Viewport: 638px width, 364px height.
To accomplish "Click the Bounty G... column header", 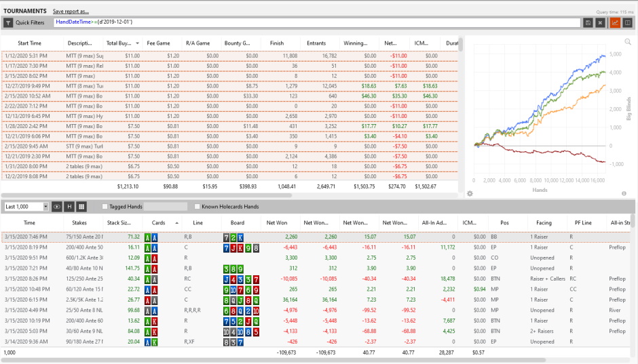I will (238, 43).
